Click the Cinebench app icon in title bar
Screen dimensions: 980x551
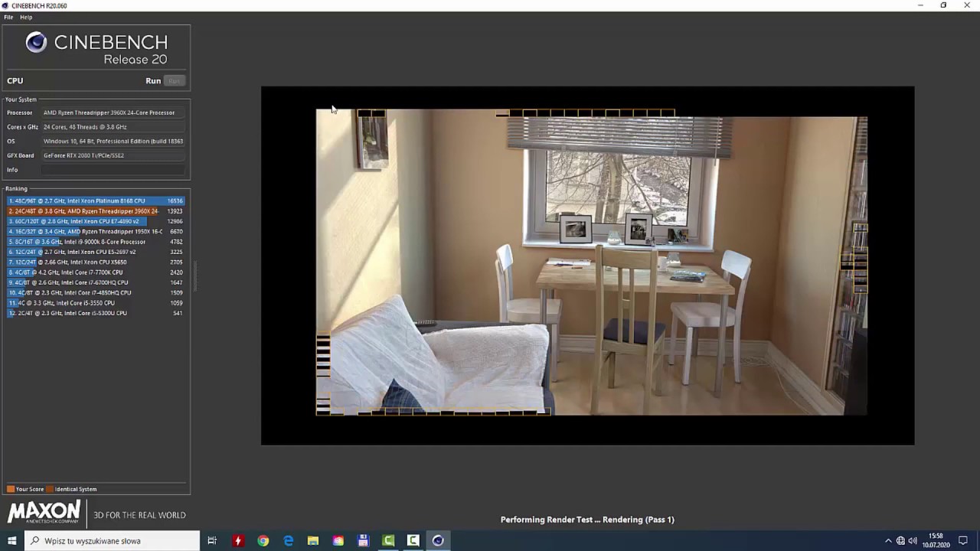(x=6, y=5)
